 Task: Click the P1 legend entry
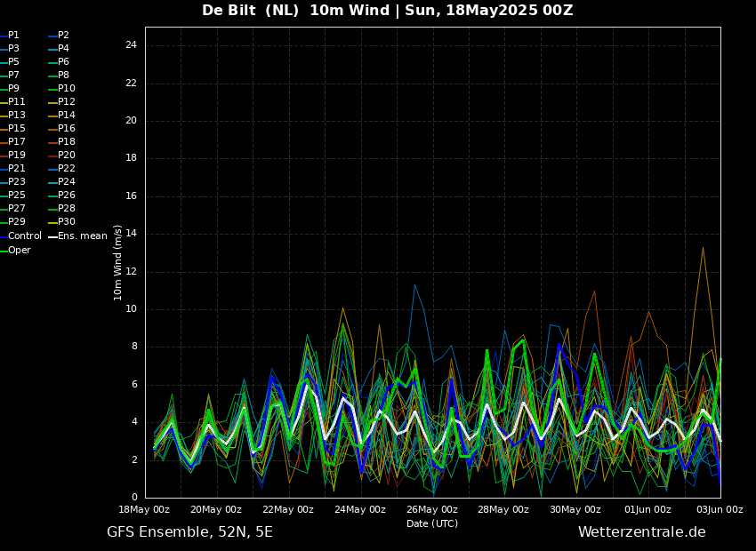click(13, 36)
